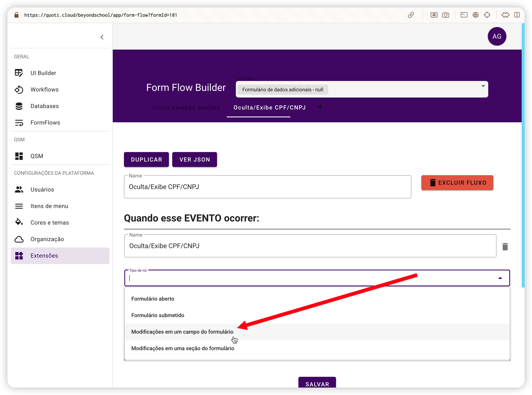Viewport: 532px width, 395px height.
Task: Open the AG user avatar menu
Action: (497, 36)
